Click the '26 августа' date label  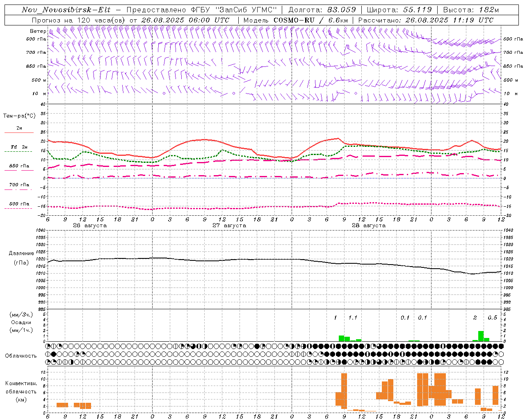click(90, 226)
